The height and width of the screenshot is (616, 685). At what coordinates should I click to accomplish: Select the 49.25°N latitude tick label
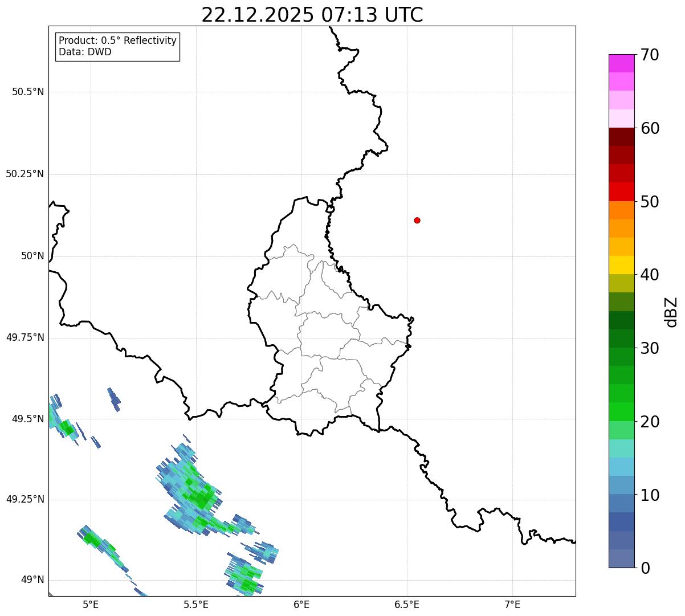(25, 499)
